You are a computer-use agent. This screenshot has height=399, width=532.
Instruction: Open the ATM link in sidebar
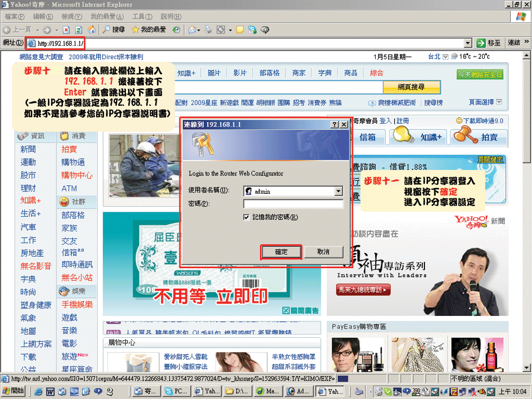point(69,189)
